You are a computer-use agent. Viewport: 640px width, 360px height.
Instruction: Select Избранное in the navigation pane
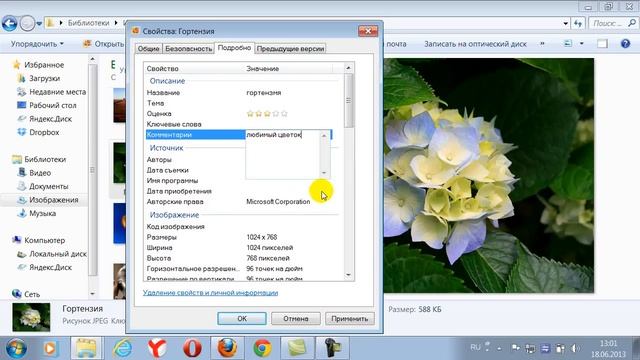pyautogui.click(x=39, y=65)
